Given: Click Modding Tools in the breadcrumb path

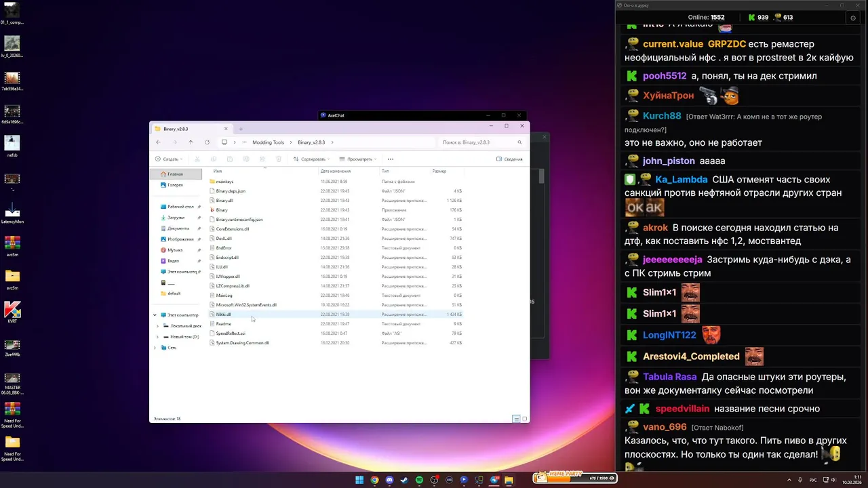Looking at the screenshot, I should click(268, 142).
